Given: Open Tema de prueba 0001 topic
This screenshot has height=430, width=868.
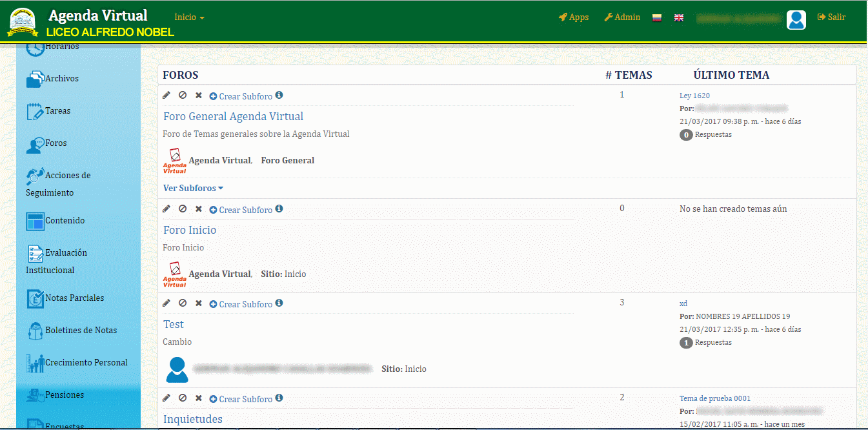Looking at the screenshot, I should tap(715, 398).
